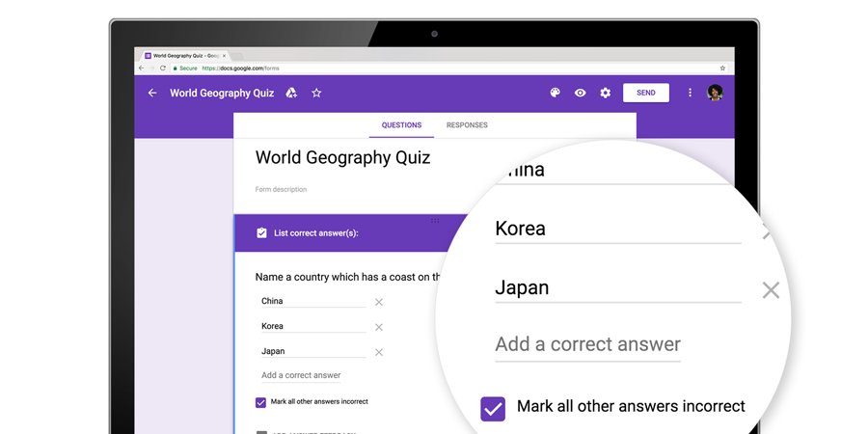868x434 pixels.
Task: Close the World Geography Quiz browser tab
Action: click(x=224, y=56)
